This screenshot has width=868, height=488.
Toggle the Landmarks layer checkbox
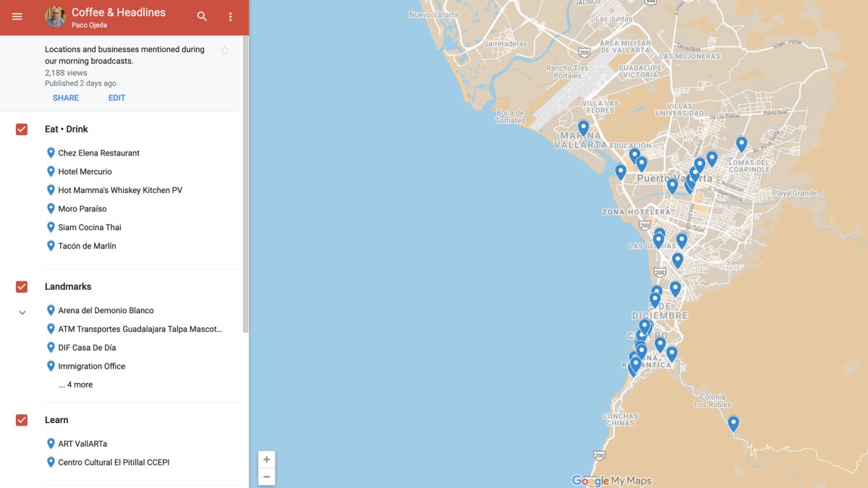pyautogui.click(x=22, y=287)
